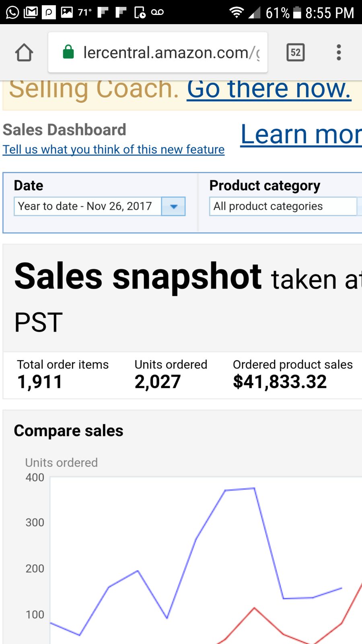Tap the blue units ordered line peak
The height and width of the screenshot is (644, 362).
[254, 489]
